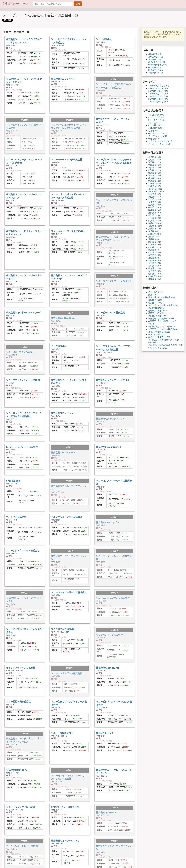Select prefecture 大阪府 (23531)
186x868 pixels.
tap(155, 226)
